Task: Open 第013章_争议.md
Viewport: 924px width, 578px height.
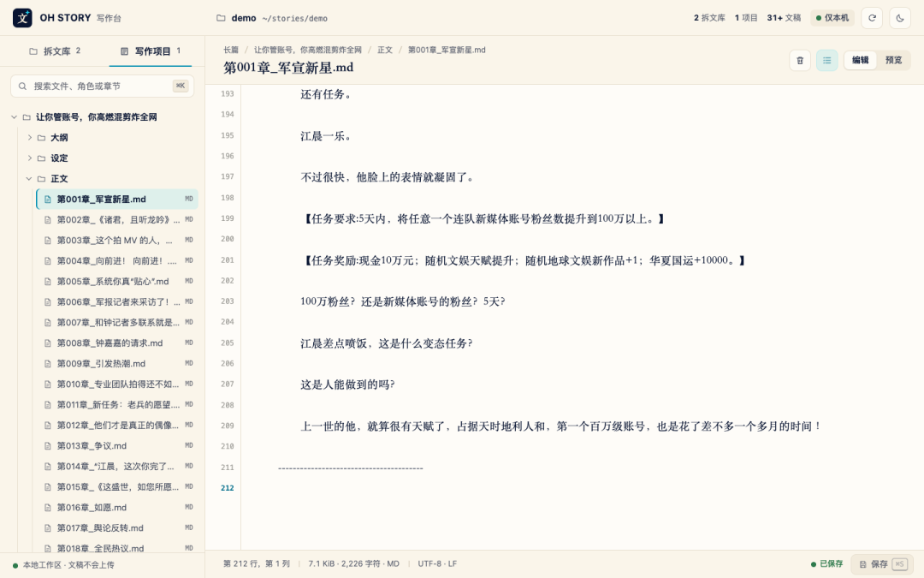Action: pyautogui.click(x=117, y=446)
